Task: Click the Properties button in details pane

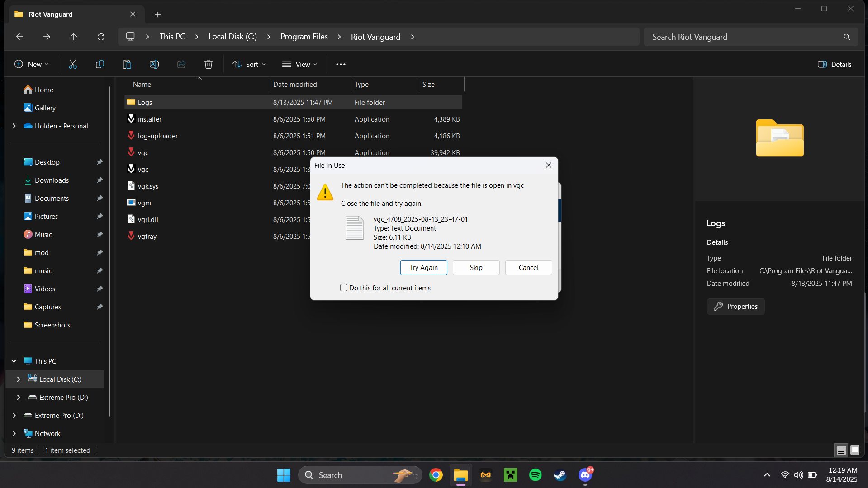Action: click(x=735, y=306)
